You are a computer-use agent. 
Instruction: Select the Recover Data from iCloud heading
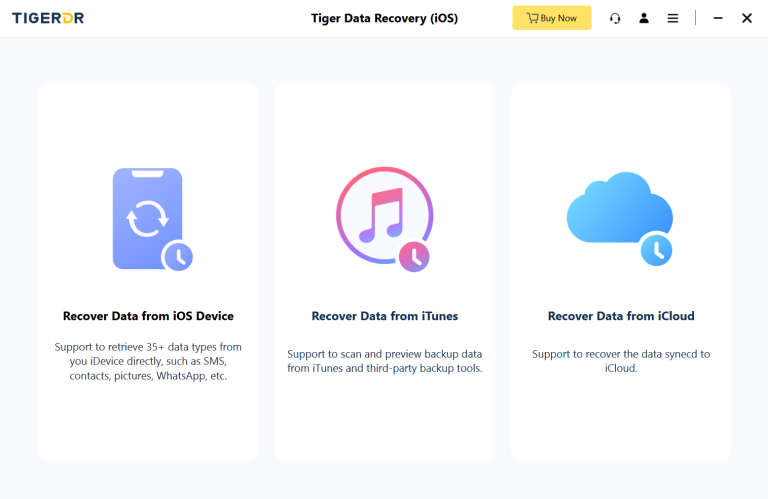[x=621, y=316]
